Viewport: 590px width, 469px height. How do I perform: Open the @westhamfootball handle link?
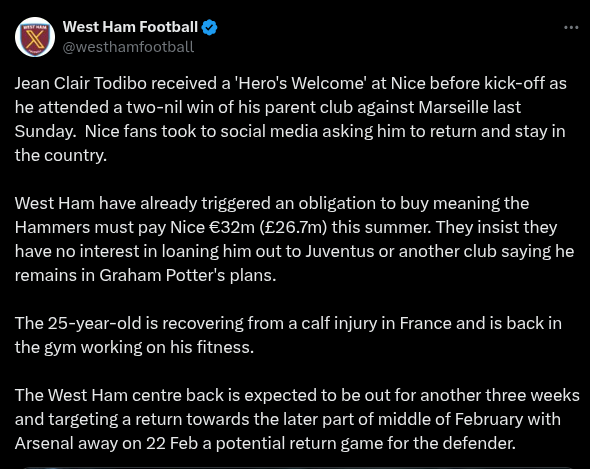pos(128,47)
